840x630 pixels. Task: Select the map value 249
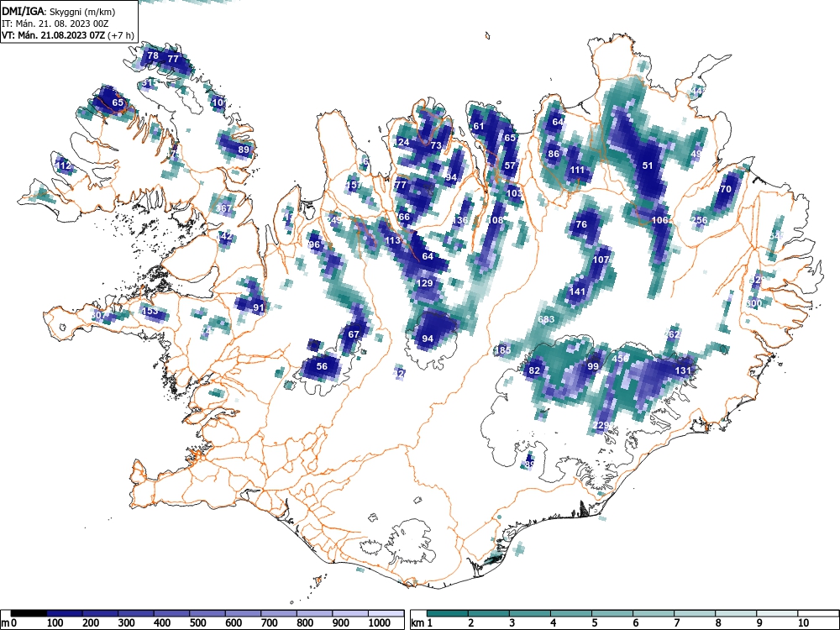point(333,219)
